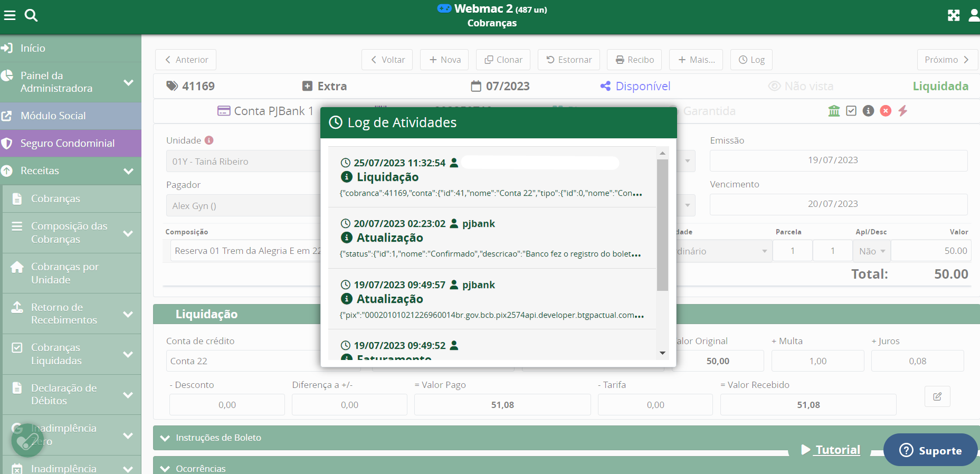The image size is (980, 474).
Task: Open the Apl/Desc 'Não' dropdown
Action: pyautogui.click(x=871, y=251)
